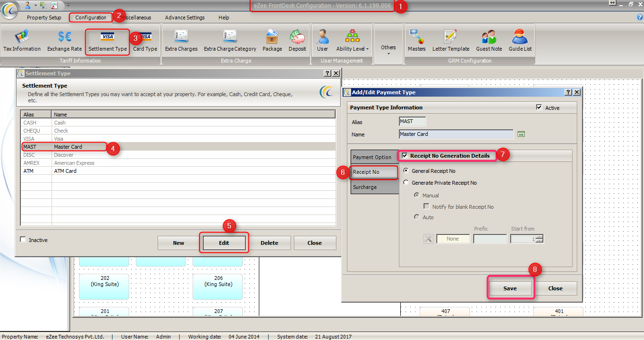Click the Edit button
This screenshot has width=644, height=340.
(x=224, y=243)
